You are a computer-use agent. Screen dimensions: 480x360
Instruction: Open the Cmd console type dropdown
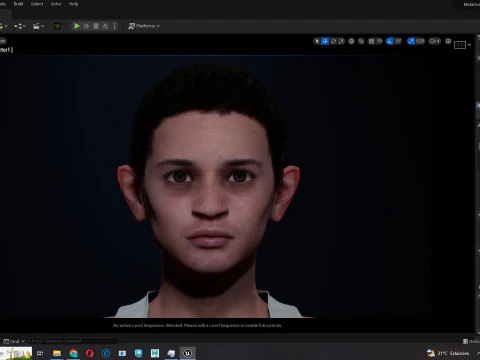[14, 341]
